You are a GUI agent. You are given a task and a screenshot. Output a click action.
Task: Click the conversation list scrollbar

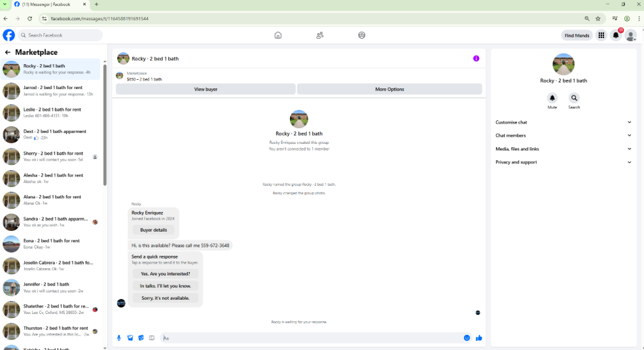pyautogui.click(x=105, y=125)
